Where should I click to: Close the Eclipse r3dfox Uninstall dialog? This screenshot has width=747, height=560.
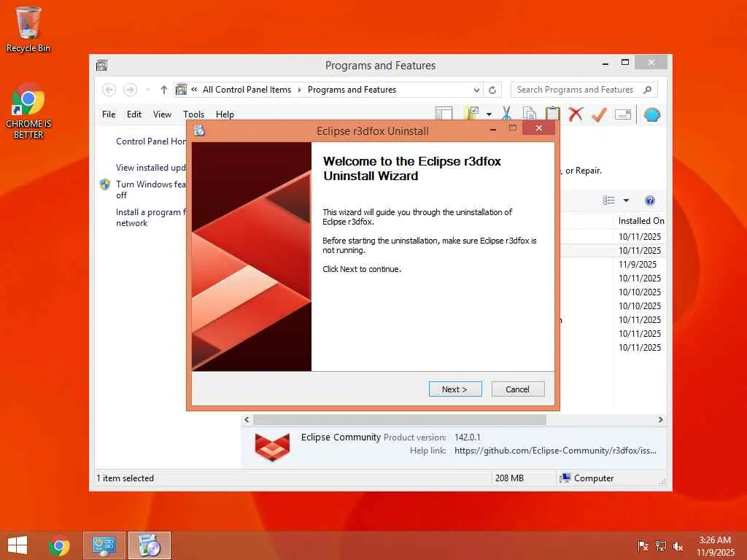pos(538,128)
